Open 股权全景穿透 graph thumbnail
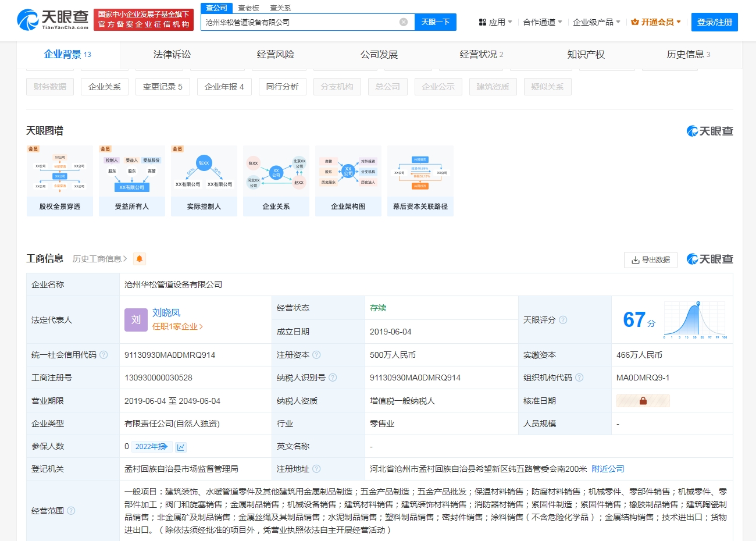Viewport: 756px width, 541px height. (60, 181)
